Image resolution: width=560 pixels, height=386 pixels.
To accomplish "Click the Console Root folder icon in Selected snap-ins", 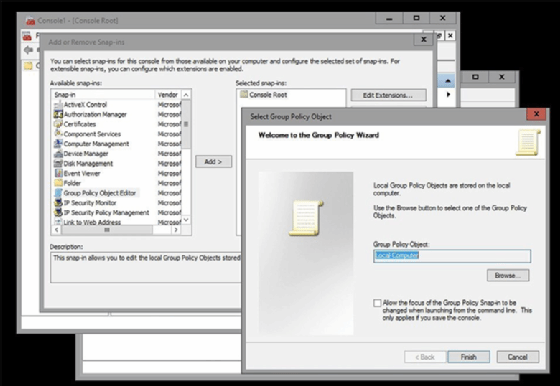I will tap(244, 95).
